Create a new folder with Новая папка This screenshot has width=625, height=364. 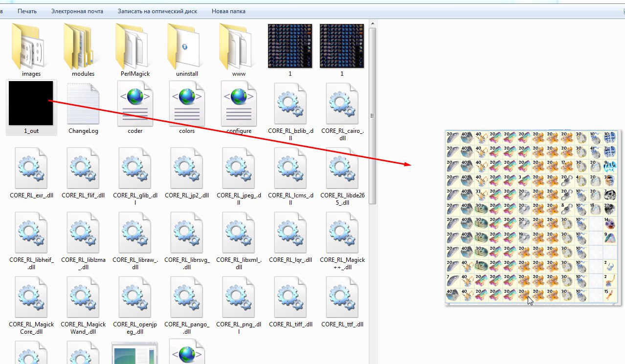point(228,11)
